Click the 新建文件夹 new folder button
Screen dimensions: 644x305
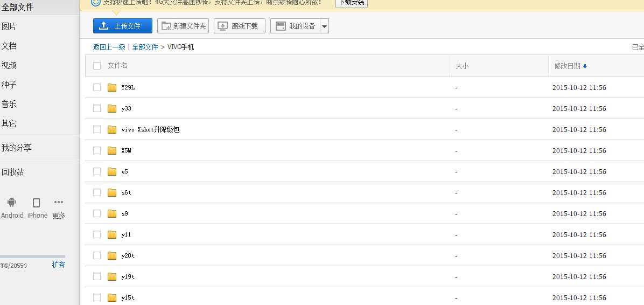pyautogui.click(x=183, y=26)
